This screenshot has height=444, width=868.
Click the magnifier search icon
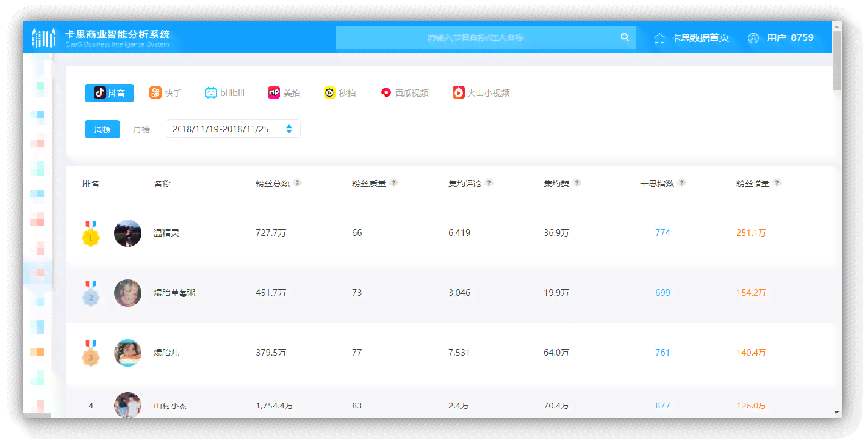(625, 37)
